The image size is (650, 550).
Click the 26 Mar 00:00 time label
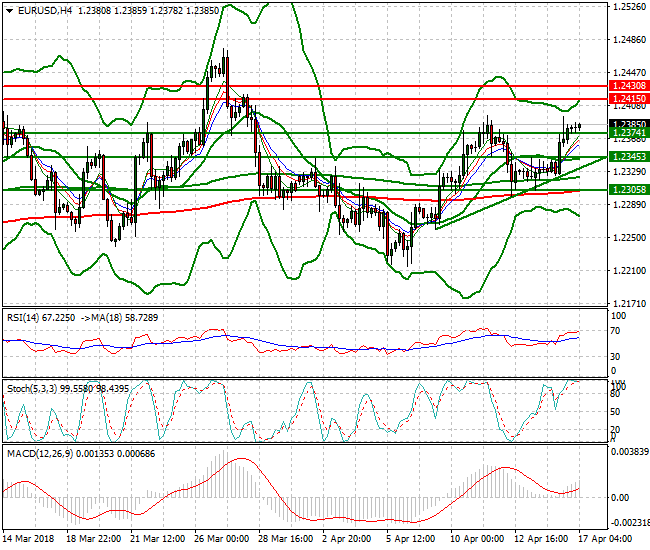coord(222,539)
